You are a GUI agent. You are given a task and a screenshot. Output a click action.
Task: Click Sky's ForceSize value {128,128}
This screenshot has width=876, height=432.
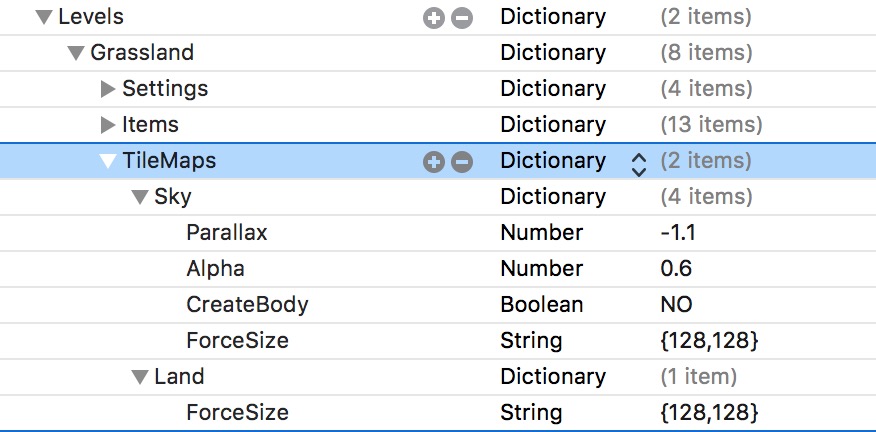pos(709,341)
